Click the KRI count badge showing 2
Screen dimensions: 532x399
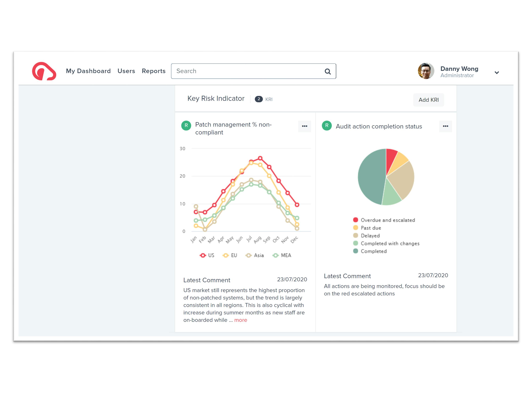[259, 99]
